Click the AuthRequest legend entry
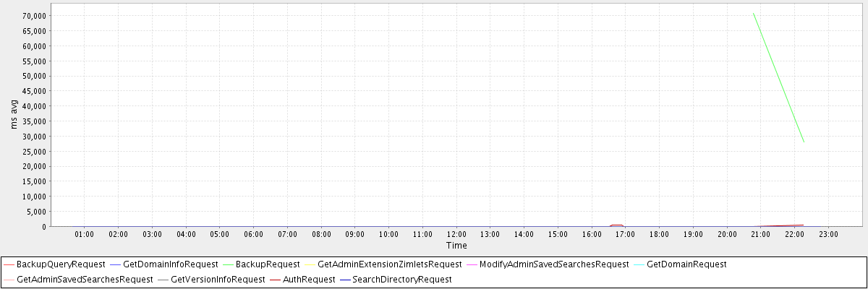This screenshot has width=868, height=289. point(309,279)
